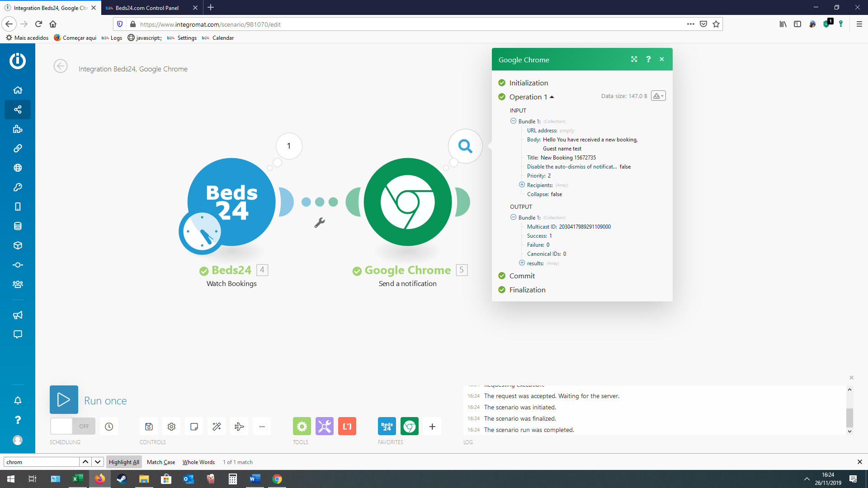
Task: Enable Whole Words in find bar
Action: click(x=198, y=462)
